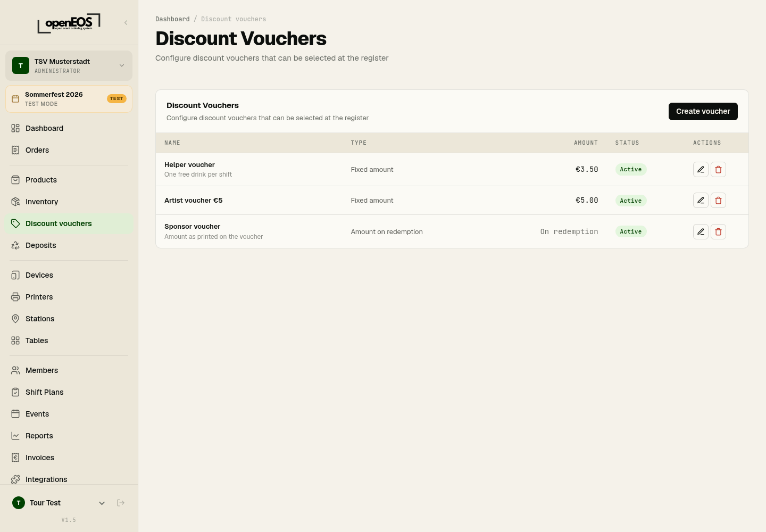Viewport: 766px width, 532px height.
Task: Expand the Tour Test user menu chevron
Action: (x=102, y=503)
